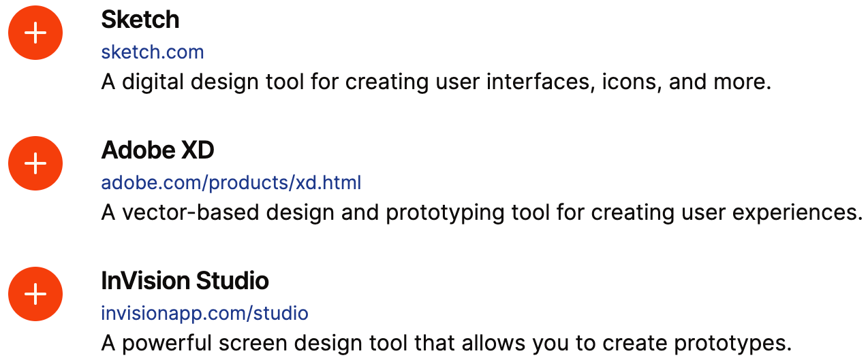Image resolution: width=868 pixels, height=362 pixels.
Task: Open the adobe.com/products/xd.html link
Action: coord(231,182)
